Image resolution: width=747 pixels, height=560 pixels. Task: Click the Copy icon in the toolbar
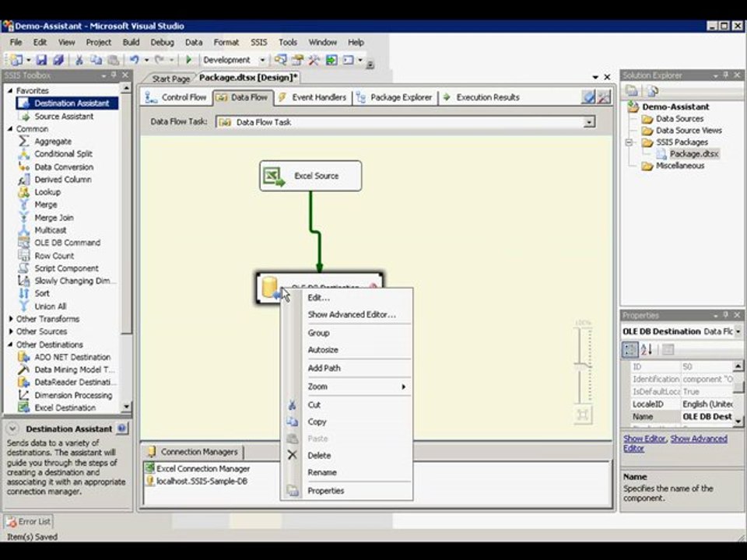[96, 60]
